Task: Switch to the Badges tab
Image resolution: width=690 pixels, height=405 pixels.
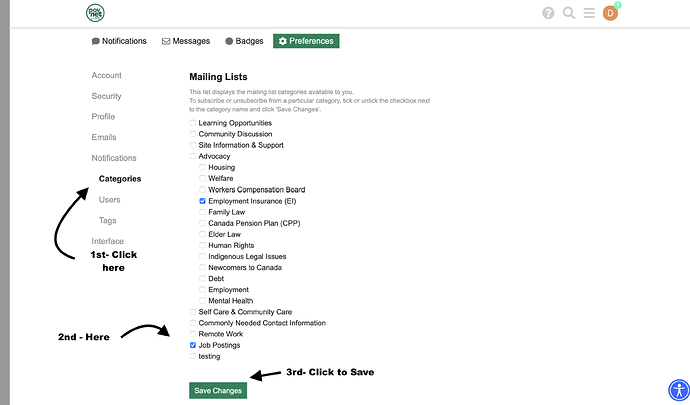Action: coord(244,41)
